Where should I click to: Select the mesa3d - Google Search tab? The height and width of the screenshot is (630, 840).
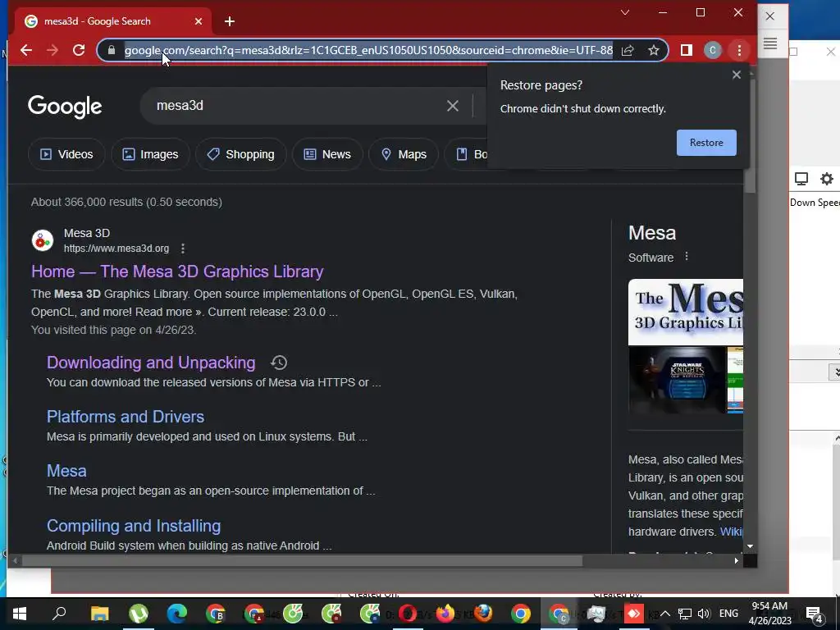click(x=112, y=21)
